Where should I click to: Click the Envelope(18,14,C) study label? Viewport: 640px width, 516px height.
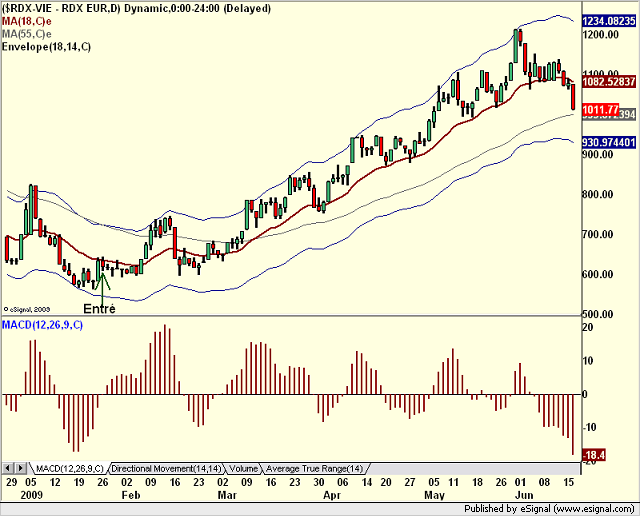click(x=46, y=47)
